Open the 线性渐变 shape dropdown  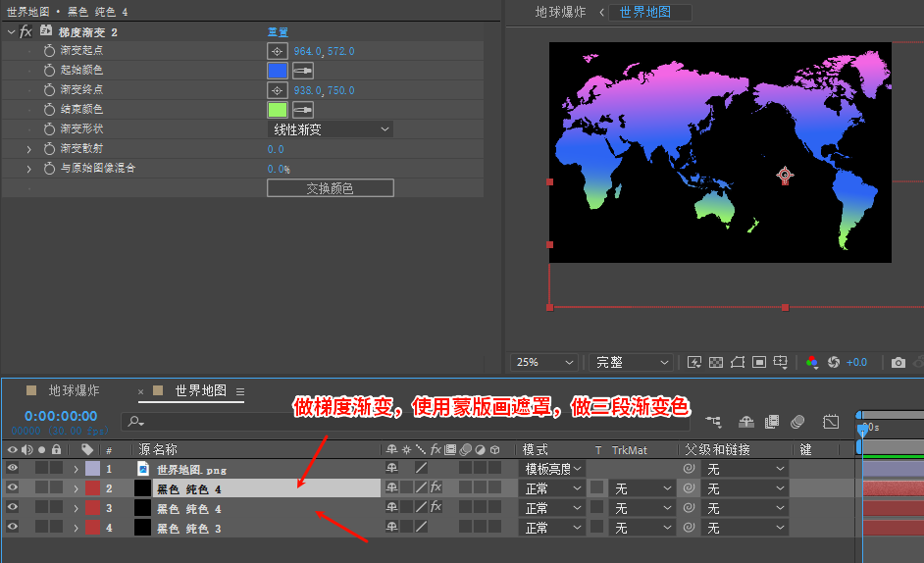coord(330,129)
